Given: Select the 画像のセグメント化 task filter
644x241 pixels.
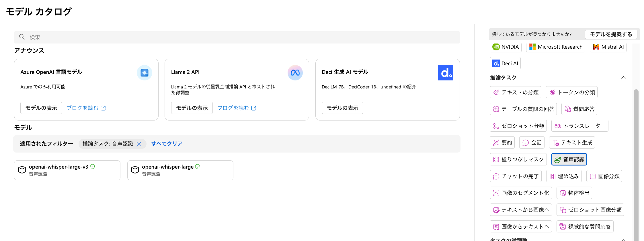Looking at the screenshot, I should [521, 193].
